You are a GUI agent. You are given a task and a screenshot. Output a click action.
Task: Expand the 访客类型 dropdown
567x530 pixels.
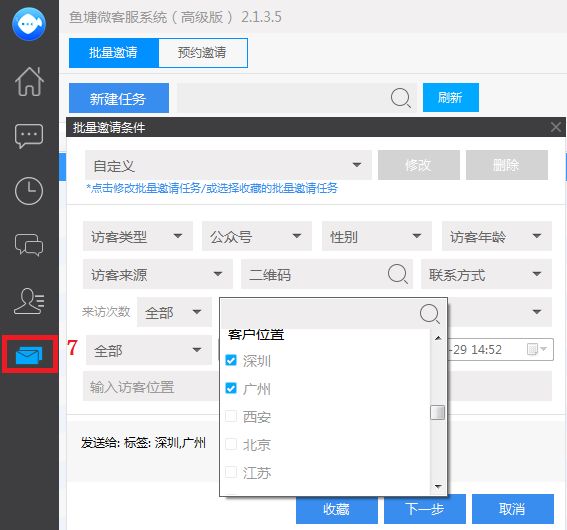138,236
